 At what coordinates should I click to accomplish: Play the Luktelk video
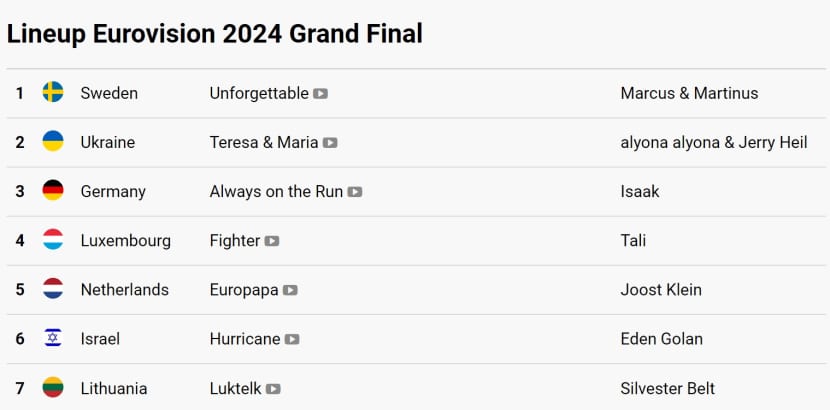click(x=273, y=389)
